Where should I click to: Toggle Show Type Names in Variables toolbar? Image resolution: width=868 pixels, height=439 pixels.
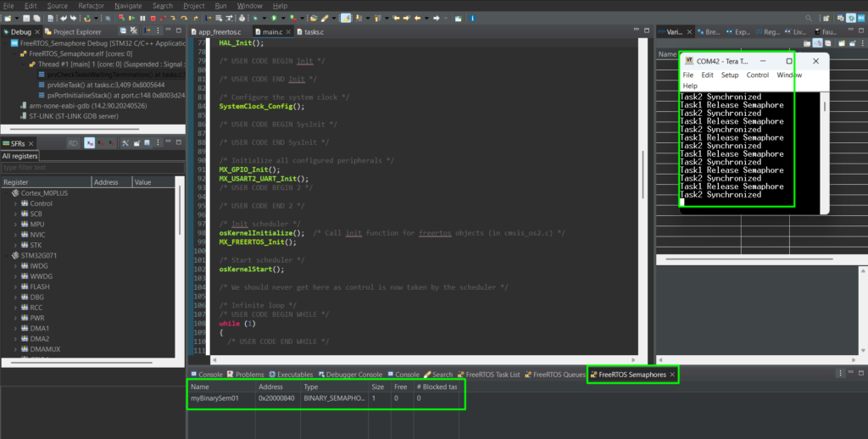tap(807, 43)
